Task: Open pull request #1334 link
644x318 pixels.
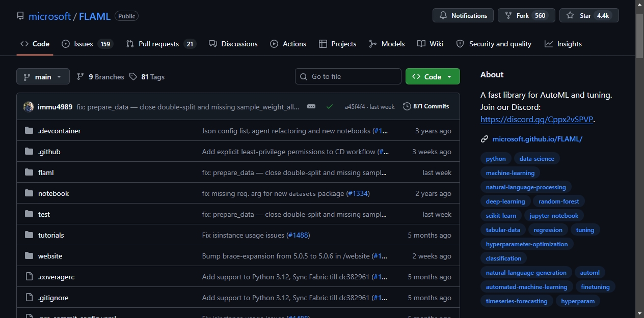Action: pyautogui.click(x=358, y=193)
